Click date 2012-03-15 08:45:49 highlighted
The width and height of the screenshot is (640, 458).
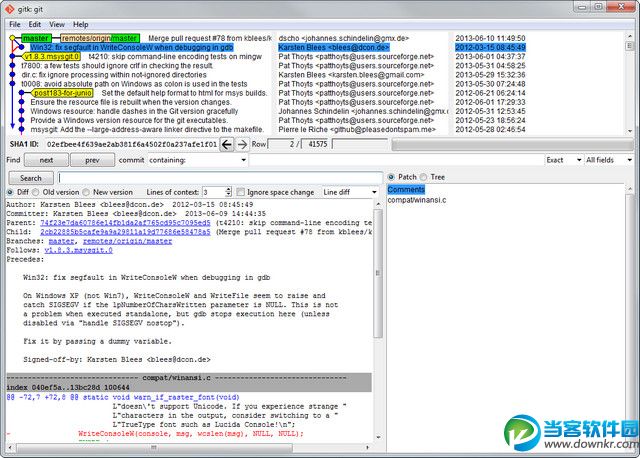click(x=490, y=47)
